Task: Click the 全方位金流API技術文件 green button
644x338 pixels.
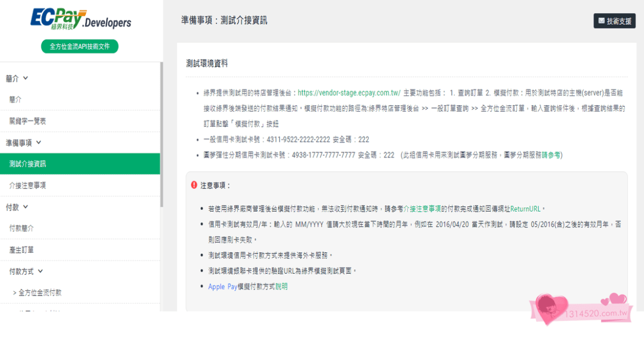Action: (x=79, y=46)
